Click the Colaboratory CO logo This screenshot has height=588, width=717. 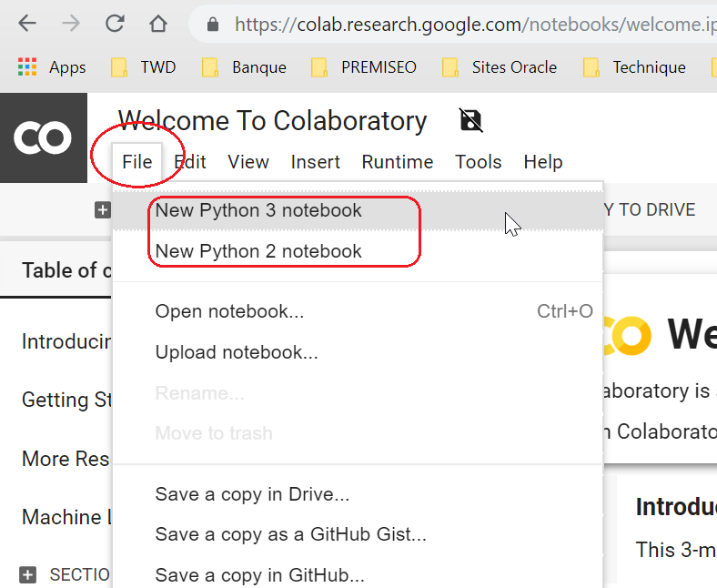[43, 137]
